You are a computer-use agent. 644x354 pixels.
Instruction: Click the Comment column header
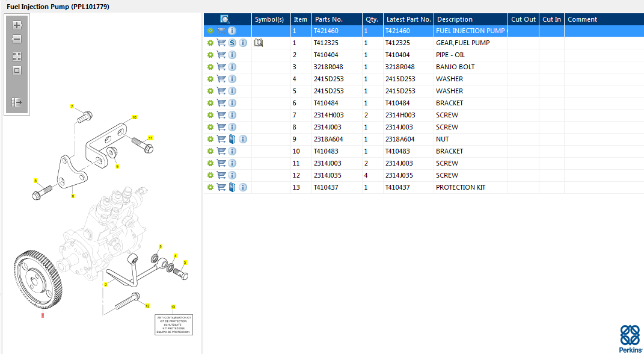point(604,19)
